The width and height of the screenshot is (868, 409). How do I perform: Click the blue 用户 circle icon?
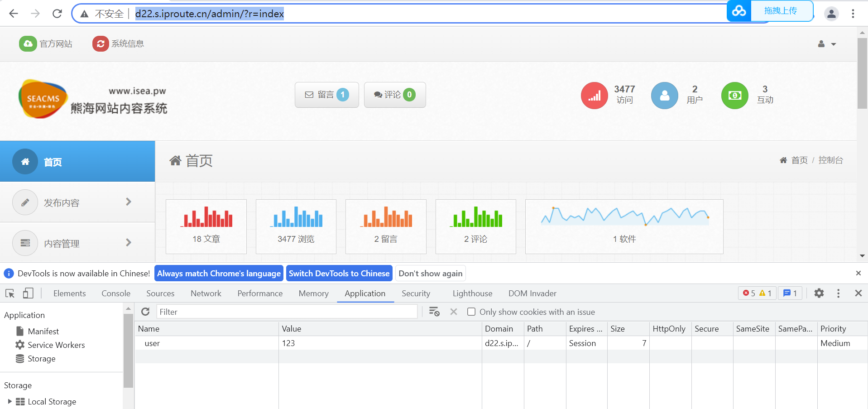(x=664, y=96)
